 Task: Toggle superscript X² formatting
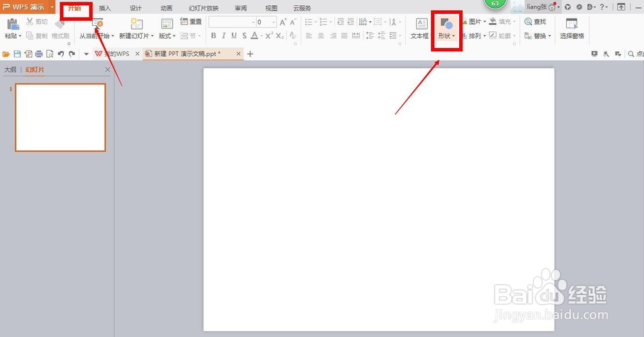coord(269,35)
